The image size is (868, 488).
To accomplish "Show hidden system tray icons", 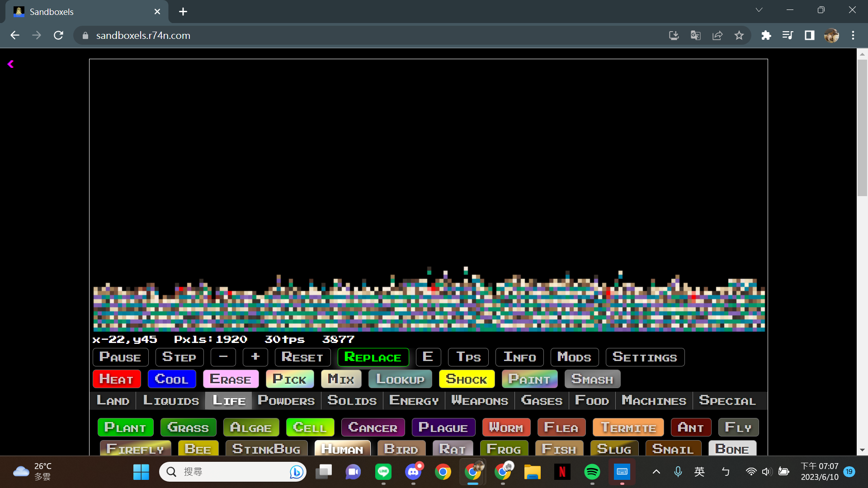I will [656, 472].
